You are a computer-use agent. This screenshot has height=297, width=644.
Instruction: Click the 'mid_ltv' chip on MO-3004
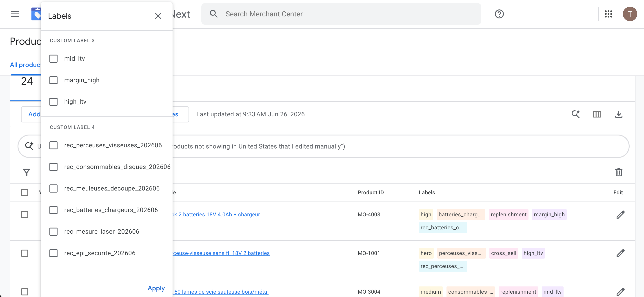point(553,292)
